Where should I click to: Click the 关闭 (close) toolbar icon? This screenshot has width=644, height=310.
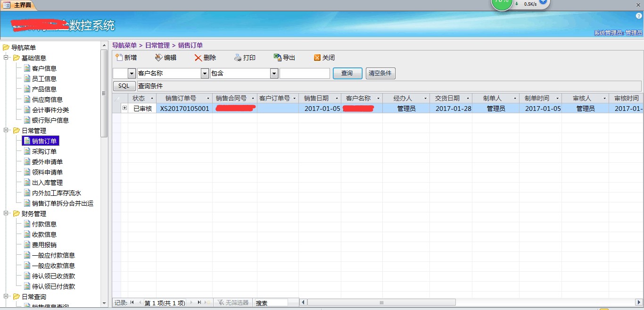coord(317,58)
